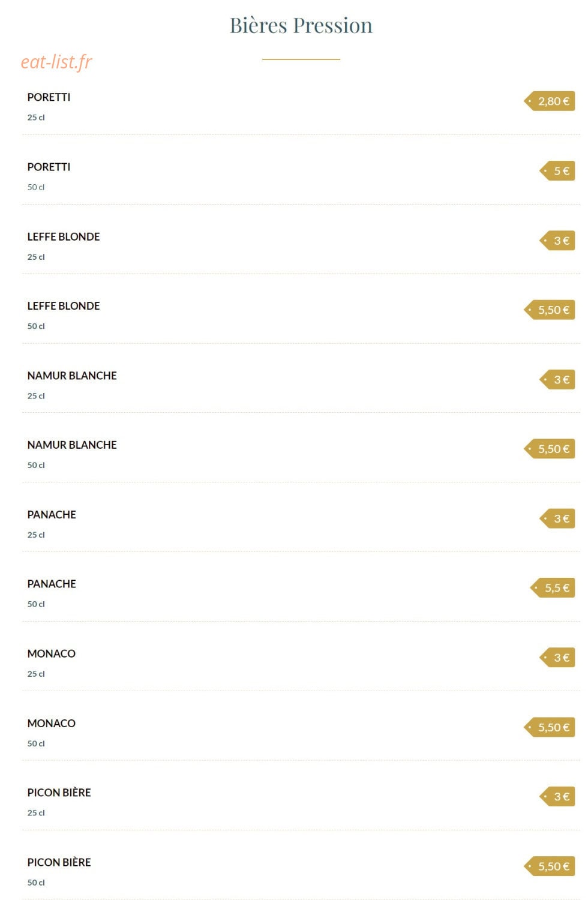Screen dimensions: 588x900
Task: Click the 5 € price tag for Poretti 50 cl
Action: tap(557, 171)
